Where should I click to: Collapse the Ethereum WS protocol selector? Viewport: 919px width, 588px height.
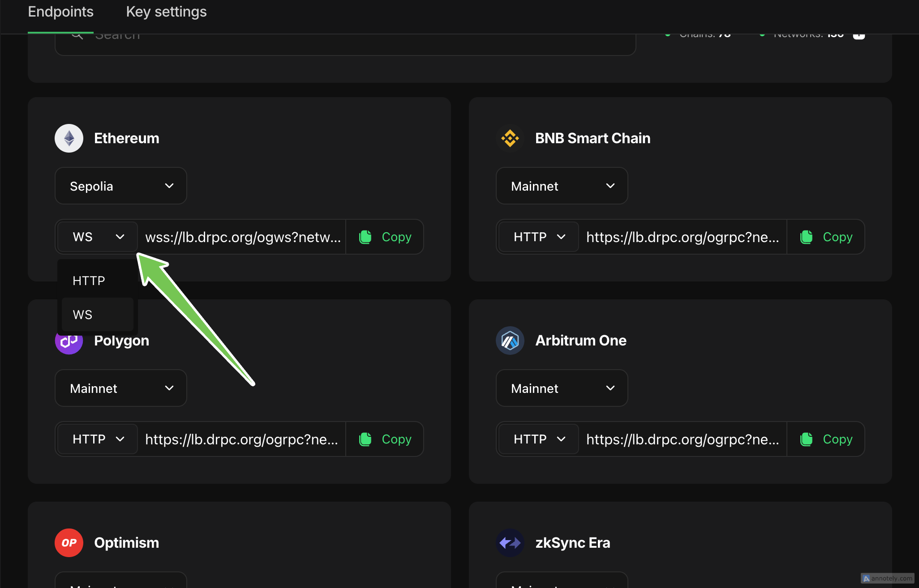[x=98, y=237]
